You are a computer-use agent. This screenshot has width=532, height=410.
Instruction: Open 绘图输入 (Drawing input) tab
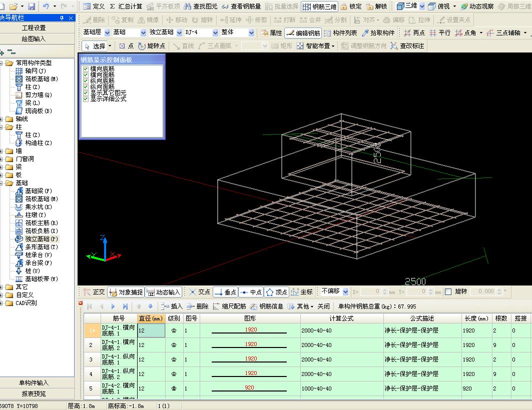[x=34, y=39]
